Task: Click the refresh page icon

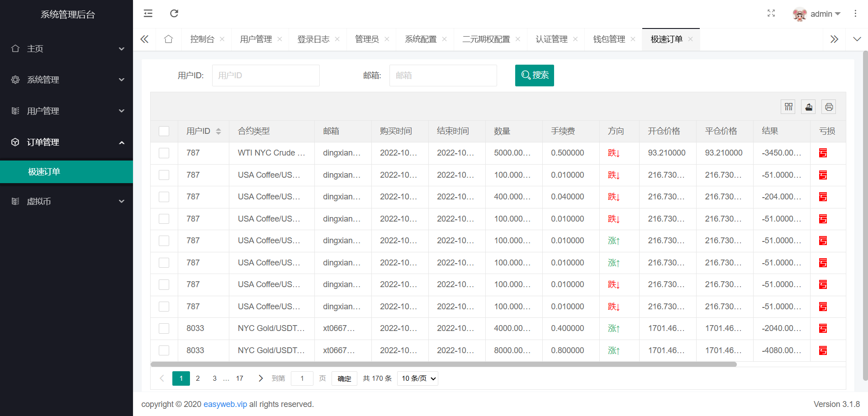Action: [x=174, y=14]
